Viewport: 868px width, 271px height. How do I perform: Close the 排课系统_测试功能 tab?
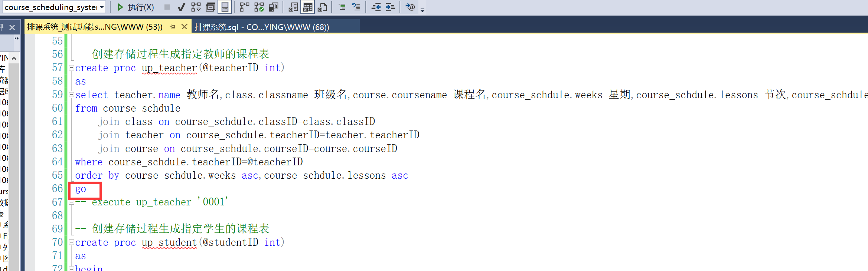tap(184, 27)
